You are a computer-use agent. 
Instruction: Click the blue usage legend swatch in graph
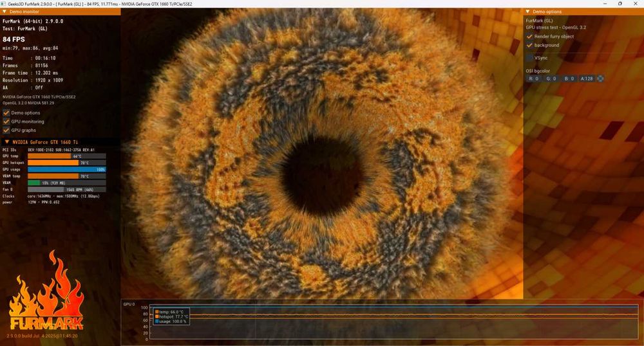pos(157,322)
